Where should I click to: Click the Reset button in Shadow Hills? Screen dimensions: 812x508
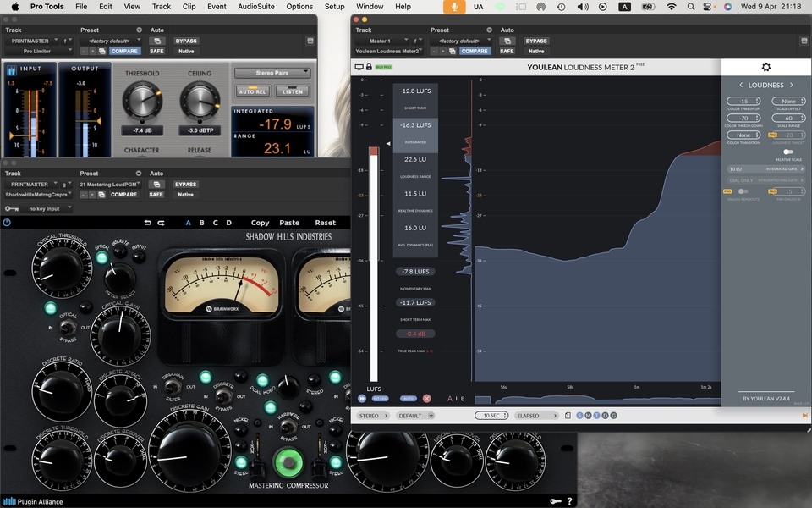326,223
